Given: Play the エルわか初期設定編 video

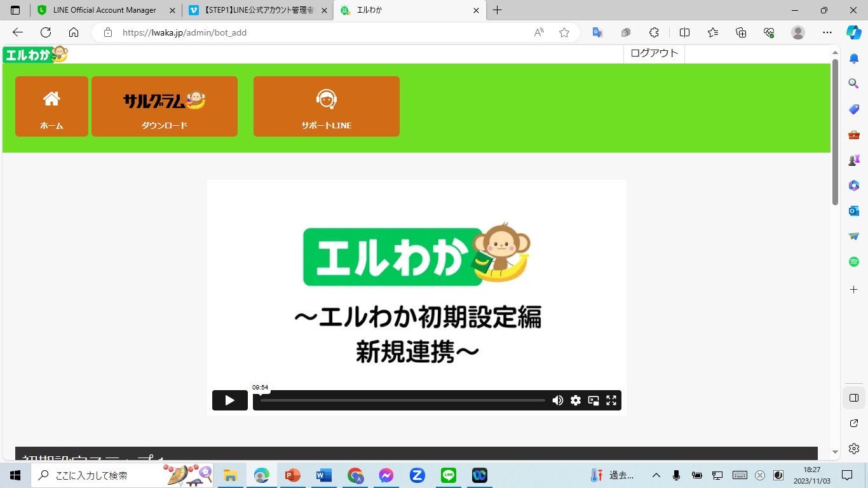Looking at the screenshot, I should point(229,400).
